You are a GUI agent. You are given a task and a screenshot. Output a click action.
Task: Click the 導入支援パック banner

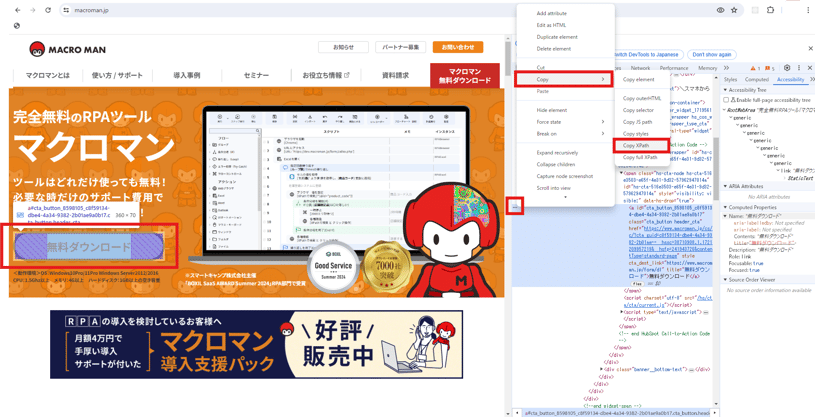[256, 344]
